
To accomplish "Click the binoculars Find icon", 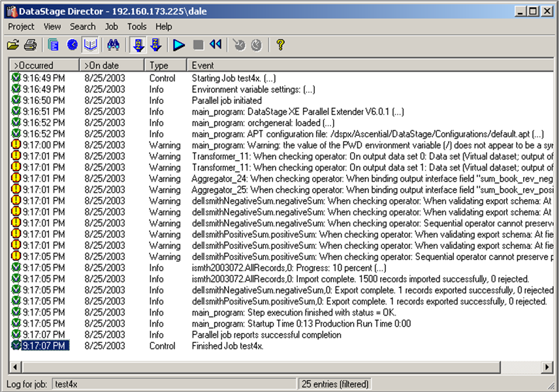I will click(113, 45).
